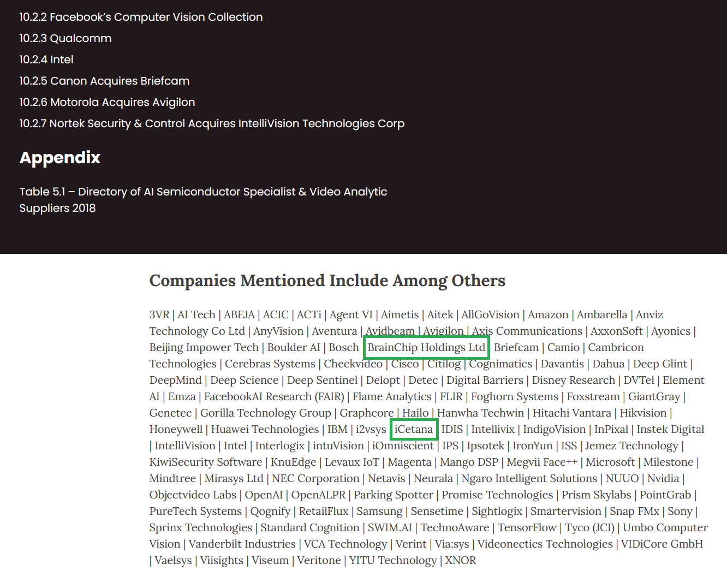Select '10.2.7 Nortek Security & Control' line
This screenshot has width=727, height=588.
tap(212, 123)
